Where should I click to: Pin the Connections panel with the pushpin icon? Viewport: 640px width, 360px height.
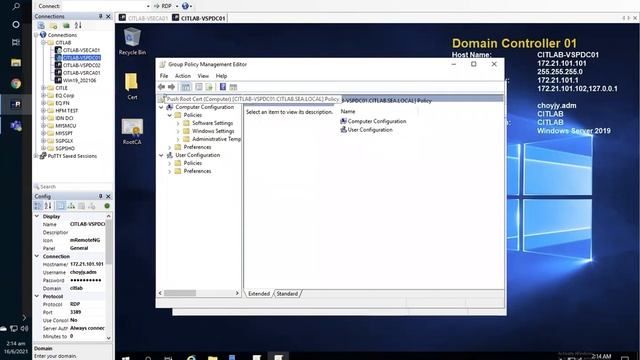click(100, 16)
